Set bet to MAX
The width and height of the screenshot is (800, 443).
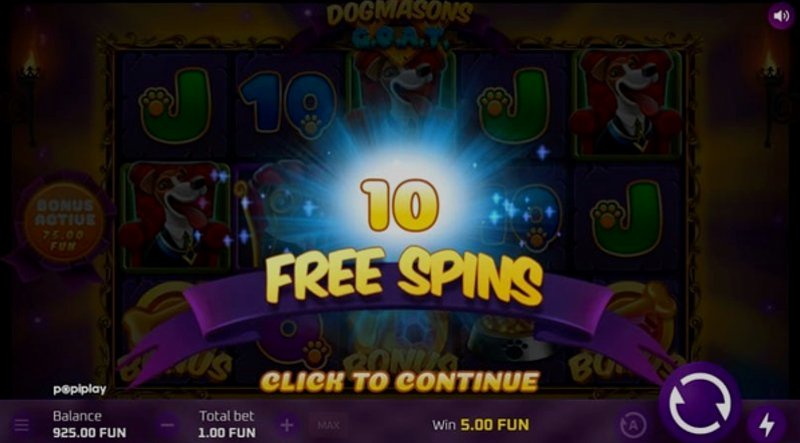pos(328,425)
